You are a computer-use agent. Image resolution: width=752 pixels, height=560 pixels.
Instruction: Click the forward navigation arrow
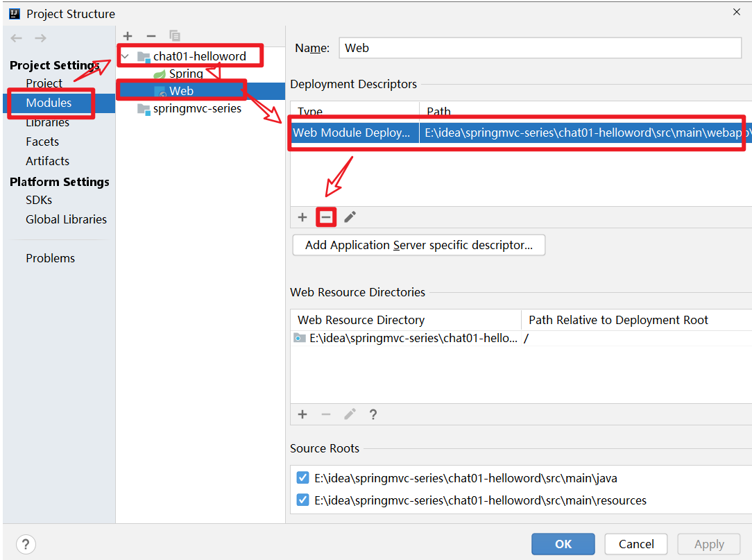pos(40,38)
